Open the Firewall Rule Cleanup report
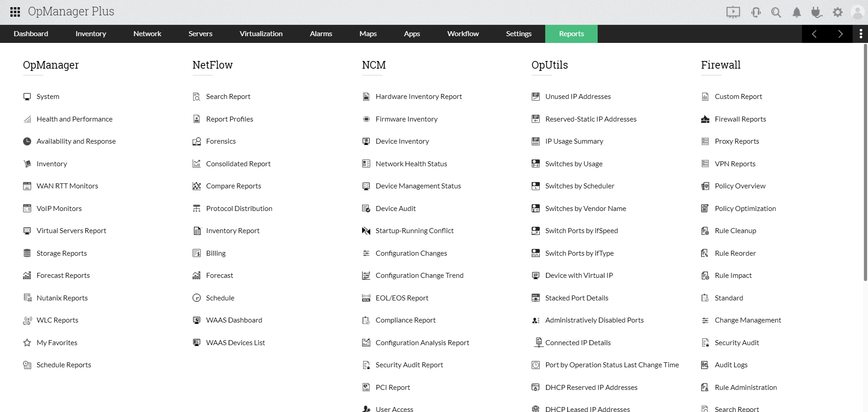Screen dimensions: 868x412 pyautogui.click(x=735, y=230)
